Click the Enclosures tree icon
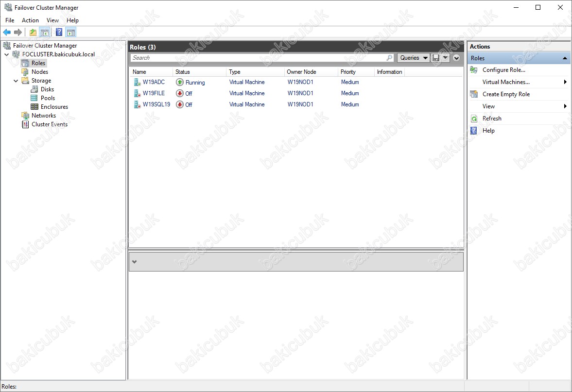This screenshot has width=572, height=392. [35, 107]
